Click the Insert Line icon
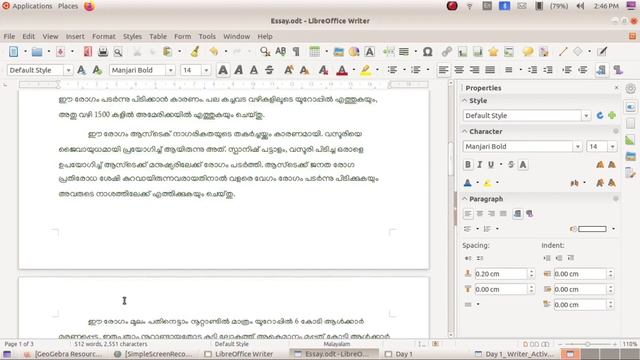This screenshot has width=640, height=360. click(563, 51)
